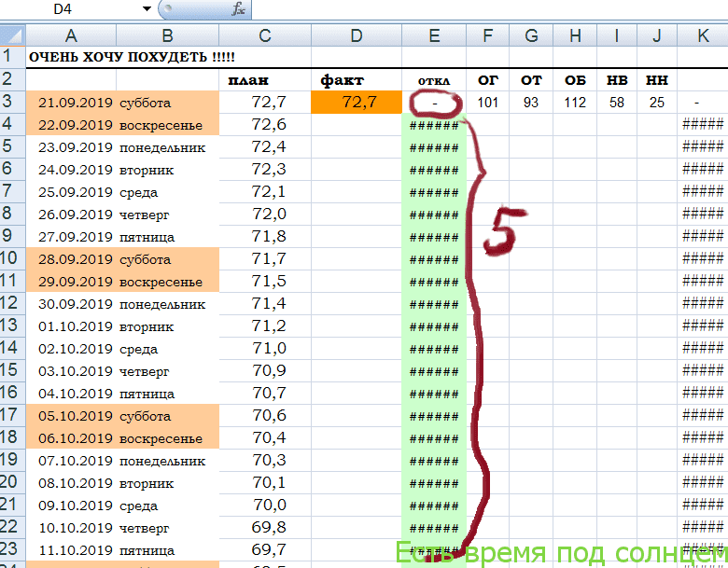Image resolution: width=728 pixels, height=568 pixels.
Task: Click the title cell 'ОЧЕНЬ ХОЧУ ПОХУДЕТЬ !!!!!'
Action: (131, 58)
